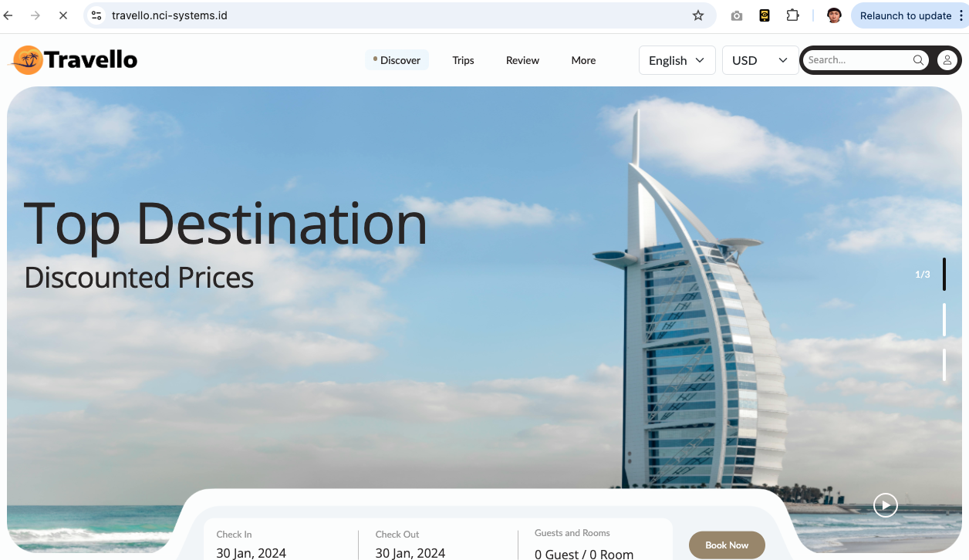
Task: Open the Trips menu item
Action: [463, 60]
